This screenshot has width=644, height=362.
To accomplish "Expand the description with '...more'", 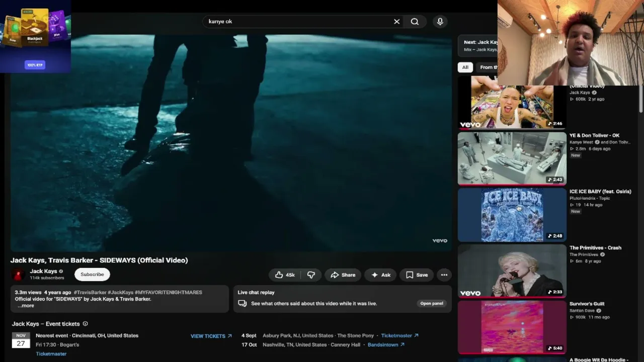I will 26,305.
